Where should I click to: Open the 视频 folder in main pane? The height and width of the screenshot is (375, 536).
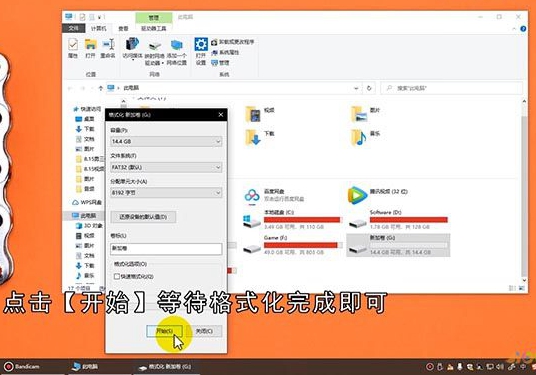[x=260, y=113]
